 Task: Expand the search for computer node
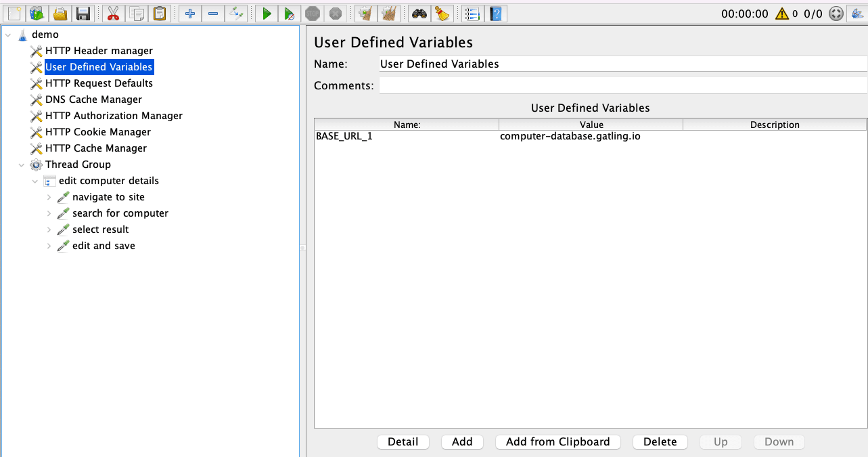tap(49, 213)
